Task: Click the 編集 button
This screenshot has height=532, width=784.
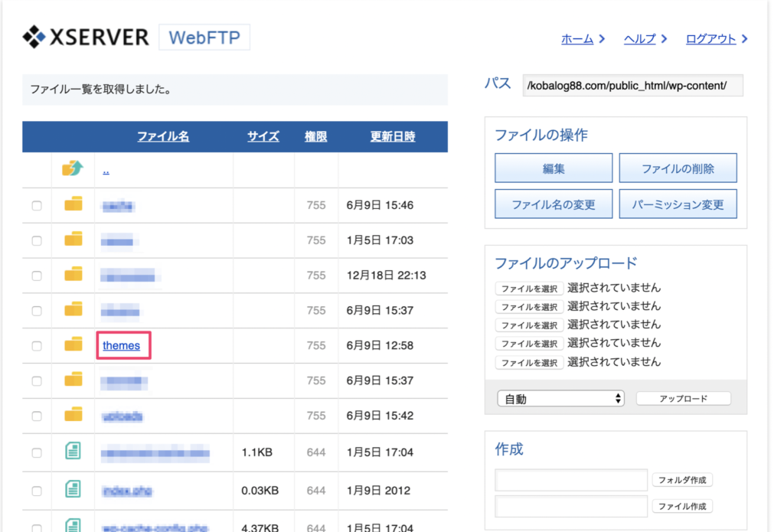Action: pos(554,168)
